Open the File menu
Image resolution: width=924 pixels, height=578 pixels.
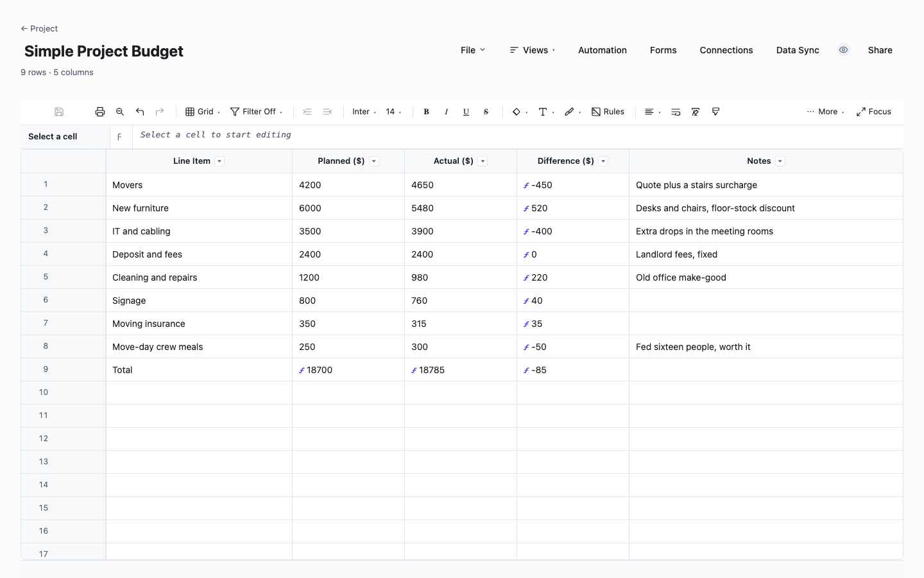pos(473,50)
